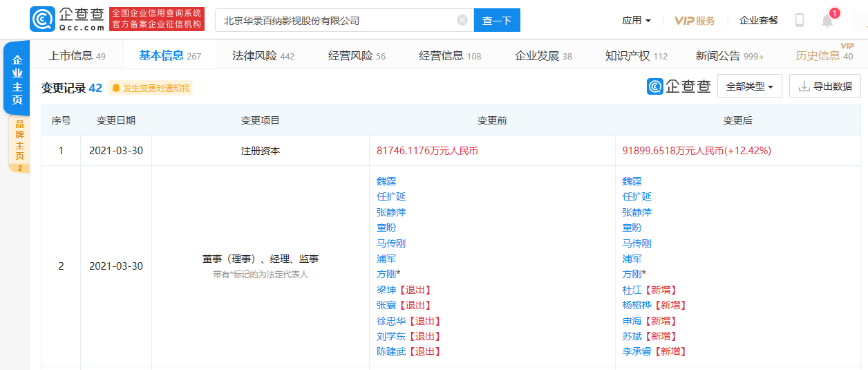Screen dimensions: 868x370
Task: Open the 企业套餐 link
Action: 759,21
